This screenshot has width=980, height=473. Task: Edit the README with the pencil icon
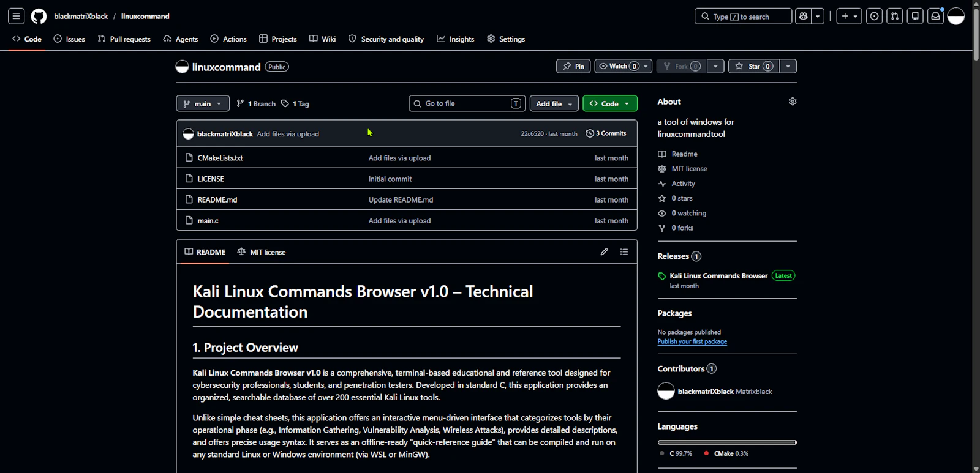tap(605, 251)
